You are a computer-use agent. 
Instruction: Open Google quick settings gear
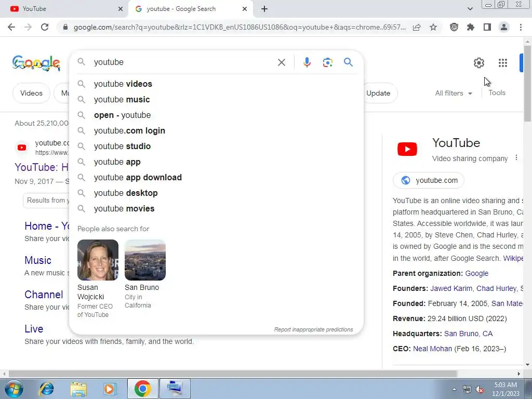478,63
